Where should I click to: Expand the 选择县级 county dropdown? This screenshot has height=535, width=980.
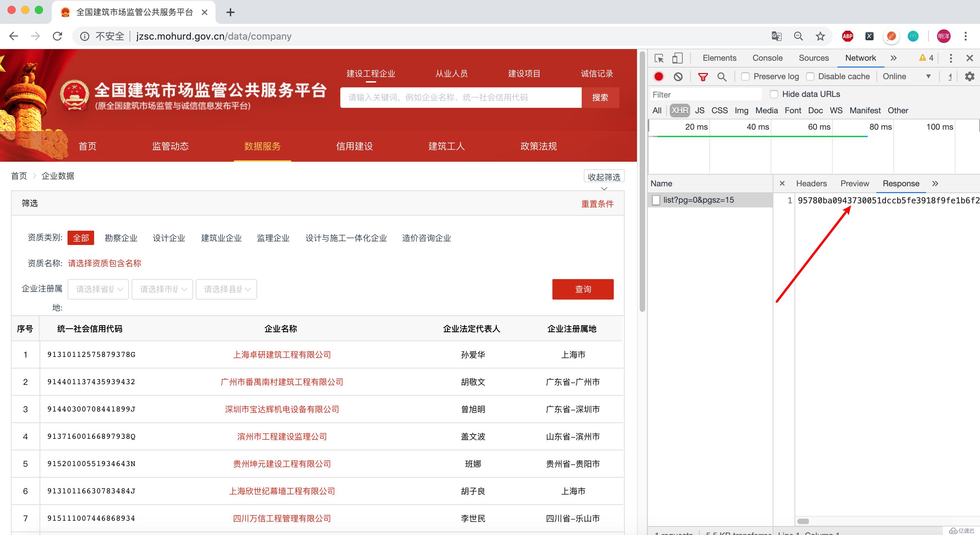[226, 288]
